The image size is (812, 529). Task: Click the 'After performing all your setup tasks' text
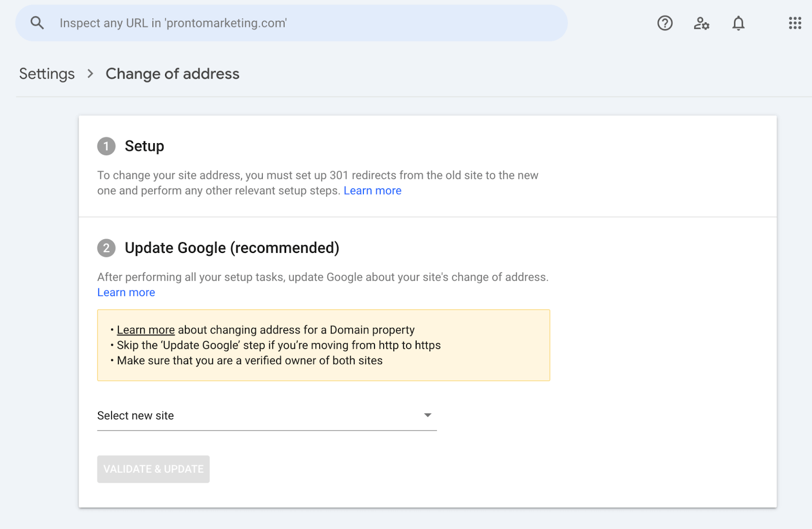tap(323, 277)
